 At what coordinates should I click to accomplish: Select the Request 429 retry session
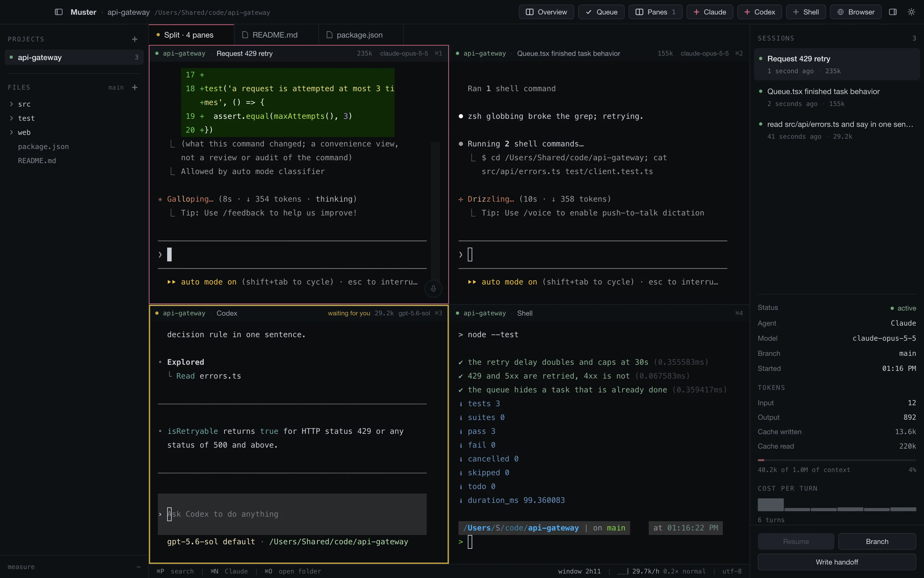[x=836, y=64]
